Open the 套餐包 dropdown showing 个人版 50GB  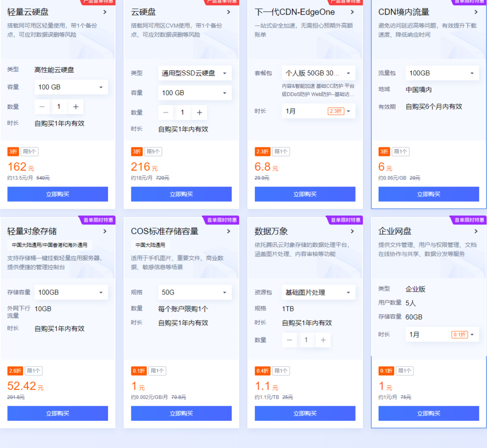coord(319,73)
